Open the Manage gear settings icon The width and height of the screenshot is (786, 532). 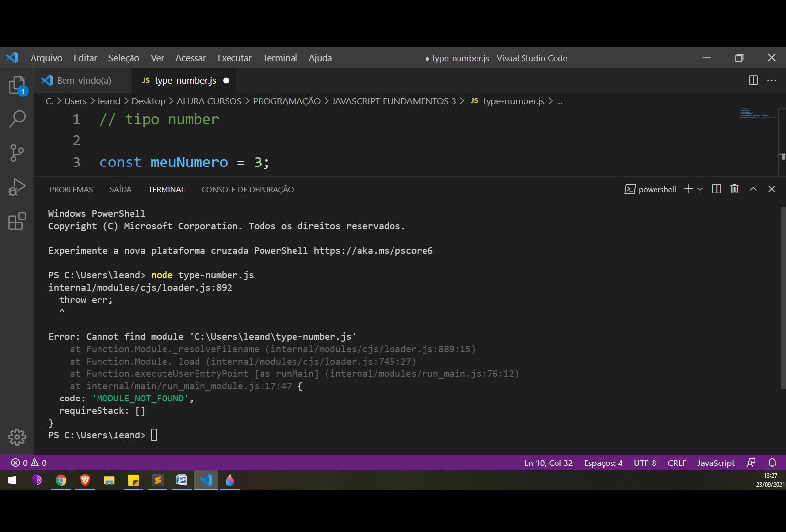(x=17, y=437)
